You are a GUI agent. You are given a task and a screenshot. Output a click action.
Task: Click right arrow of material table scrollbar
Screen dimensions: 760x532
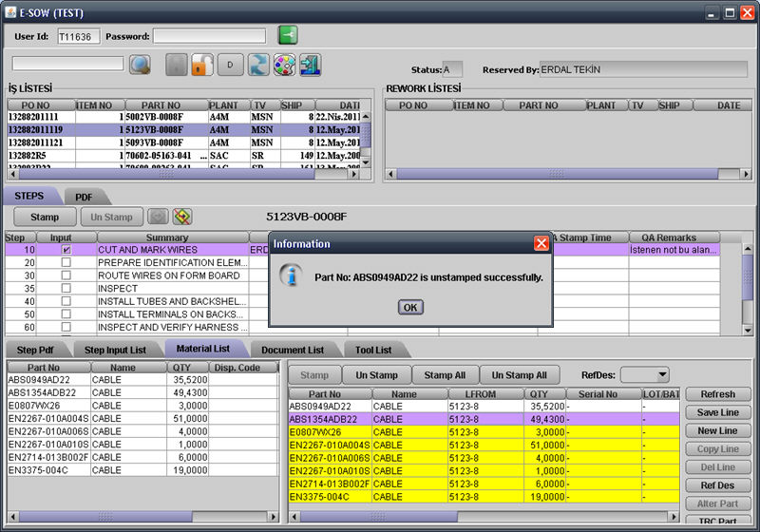tap(674, 517)
